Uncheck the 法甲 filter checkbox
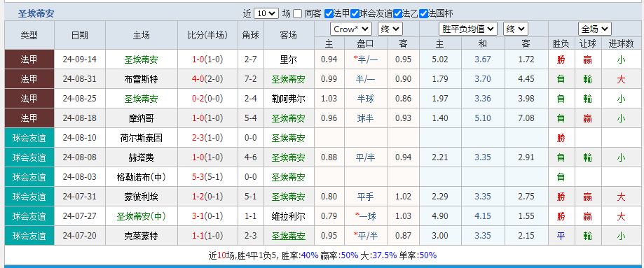This screenshot has height=268, width=644. [x=329, y=13]
